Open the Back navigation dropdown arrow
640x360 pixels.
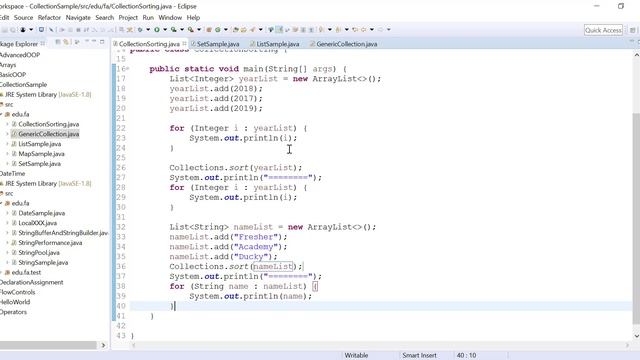click(372, 29)
